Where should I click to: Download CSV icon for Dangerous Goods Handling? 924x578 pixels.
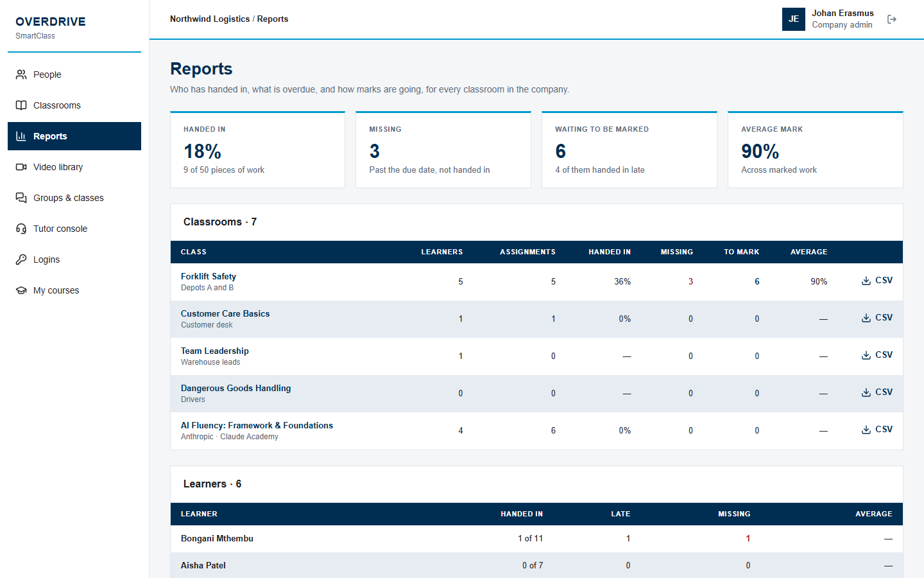tap(866, 392)
